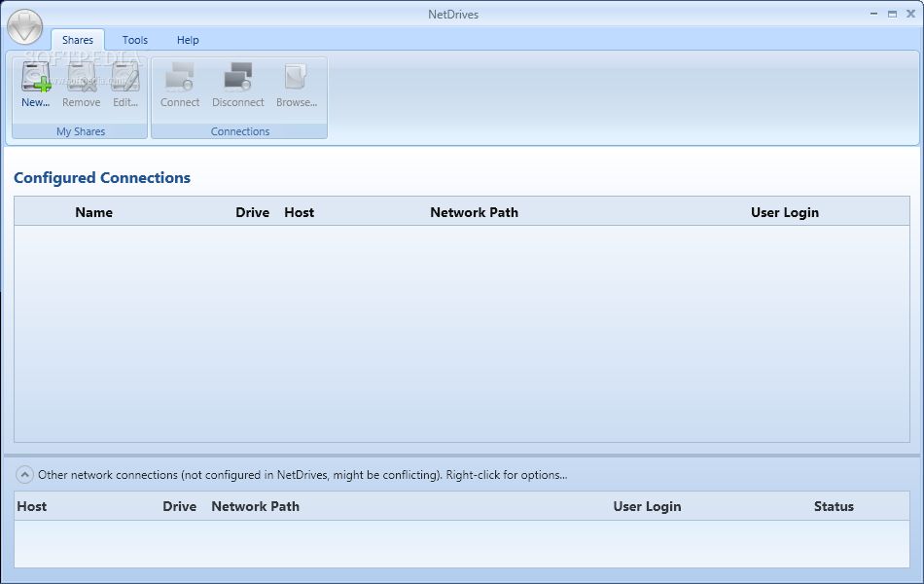
Task: Click the Network Path header in other connections list
Action: tap(255, 506)
